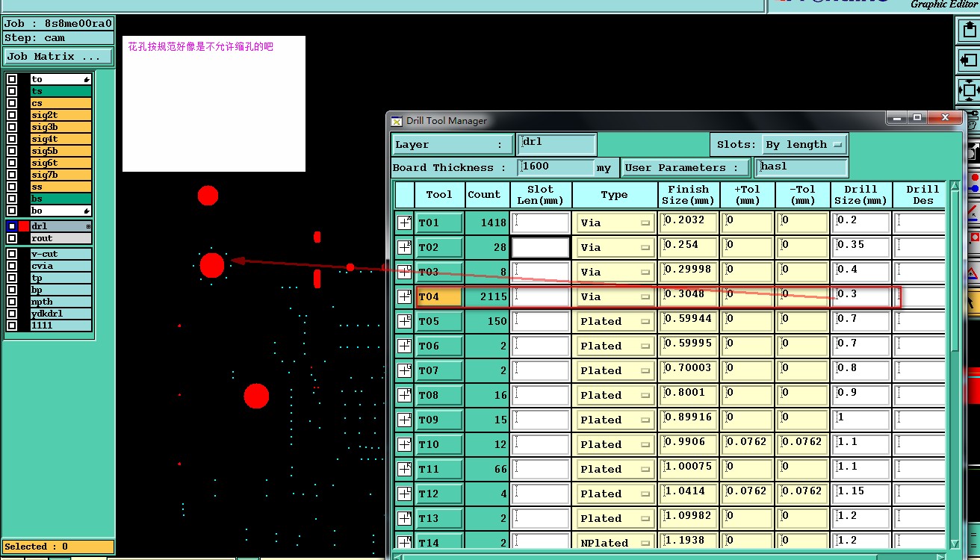The width and height of the screenshot is (980, 560).
Task: Click the box-with-left-arrow icon in right toolbar
Action: [x=970, y=60]
